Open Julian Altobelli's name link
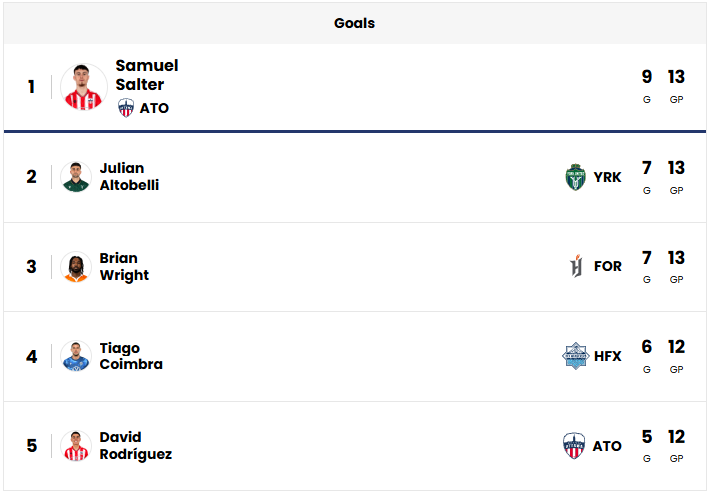 (129, 177)
